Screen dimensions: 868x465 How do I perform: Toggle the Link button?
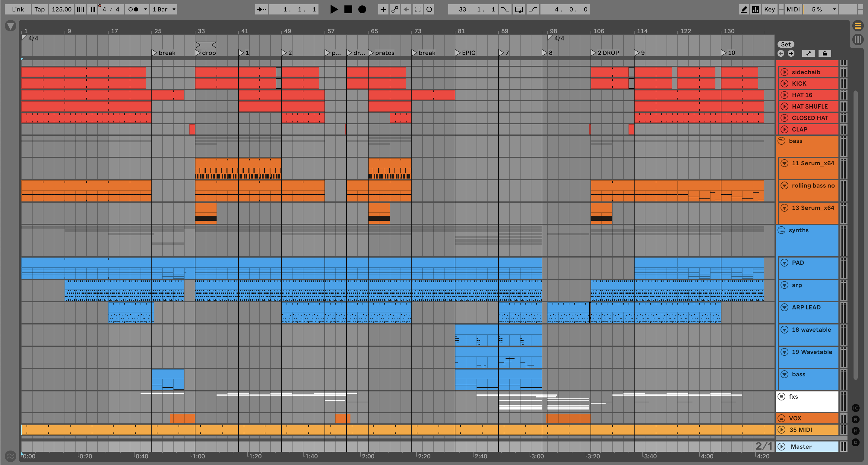17,9
